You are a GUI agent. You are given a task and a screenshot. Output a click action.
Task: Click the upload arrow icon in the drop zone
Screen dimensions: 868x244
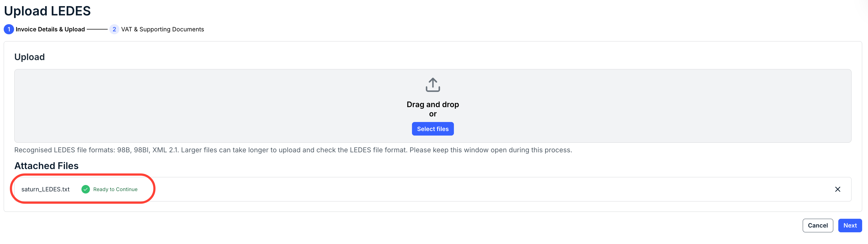click(433, 85)
